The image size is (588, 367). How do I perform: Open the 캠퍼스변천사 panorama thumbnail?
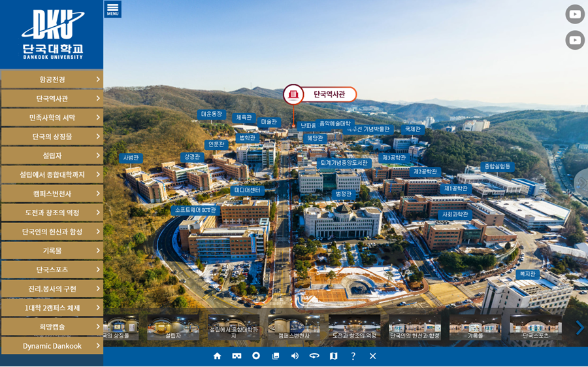[294, 328]
